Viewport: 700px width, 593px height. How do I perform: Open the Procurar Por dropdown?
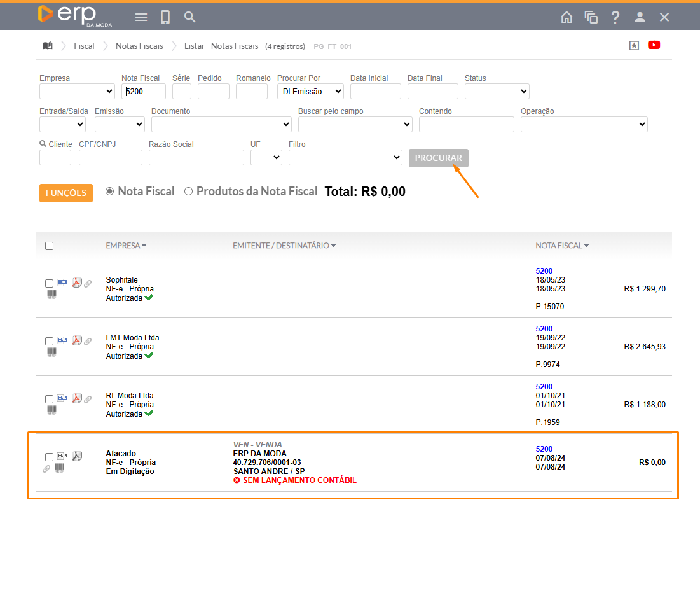(310, 92)
